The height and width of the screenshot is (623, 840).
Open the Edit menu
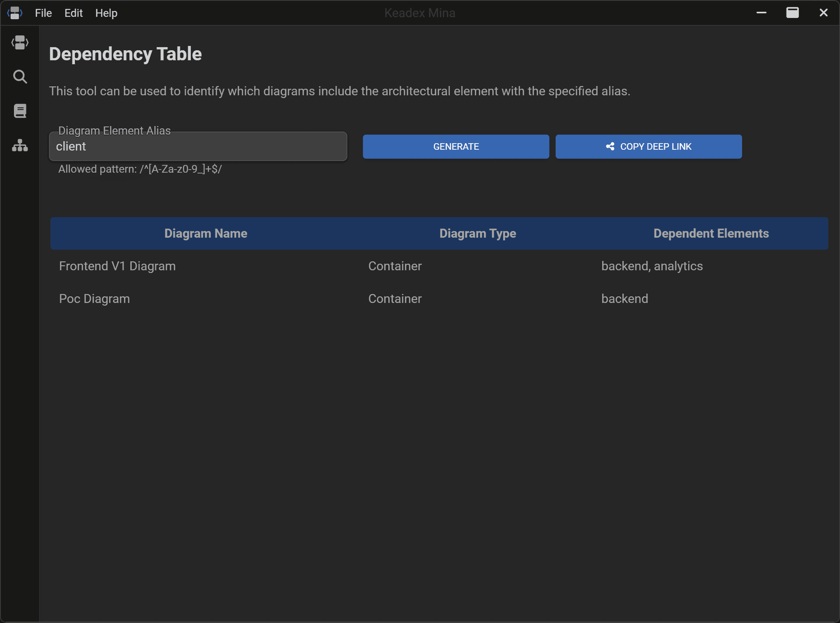pyautogui.click(x=73, y=13)
